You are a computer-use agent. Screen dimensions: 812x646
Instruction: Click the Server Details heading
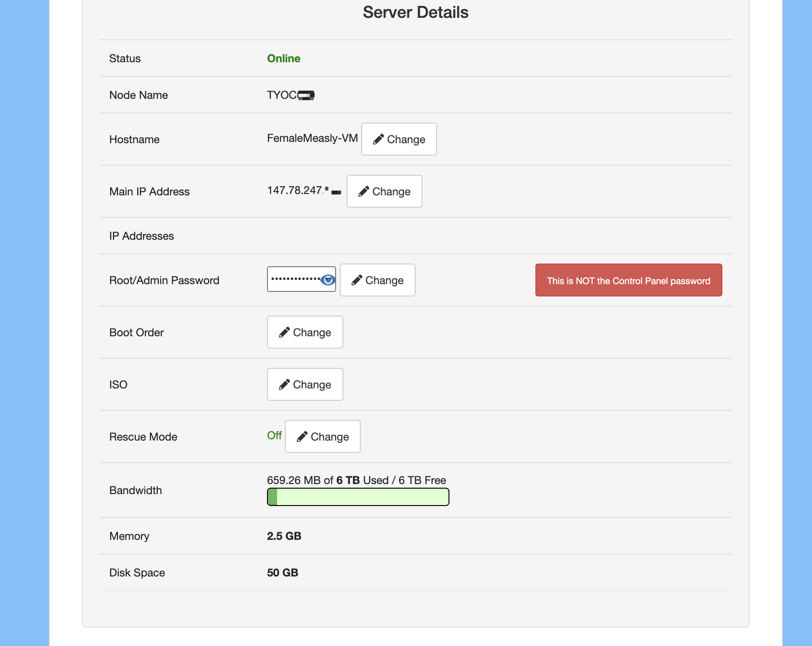[416, 12]
